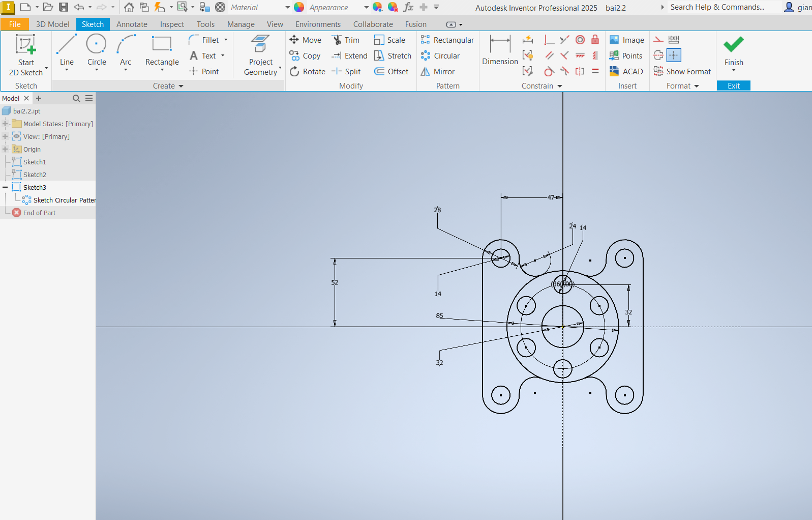This screenshot has height=520, width=812.
Task: Toggle the Centerline format option
Action: [x=658, y=55]
